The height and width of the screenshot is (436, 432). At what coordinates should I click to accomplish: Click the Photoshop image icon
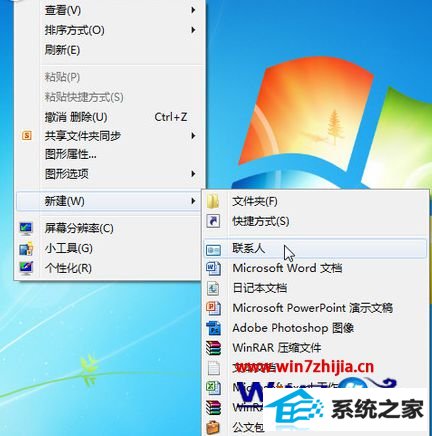[213, 328]
